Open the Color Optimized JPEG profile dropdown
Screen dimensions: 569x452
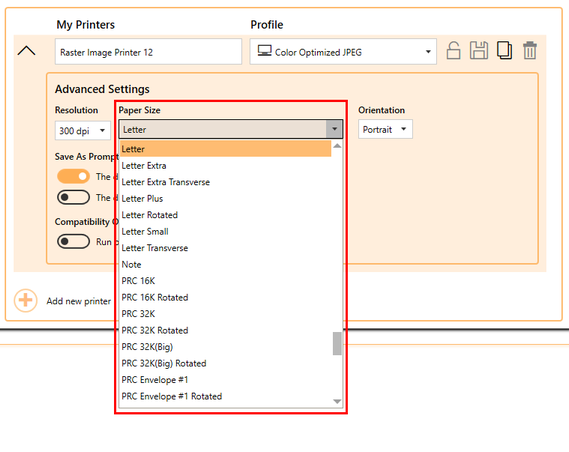pos(343,52)
